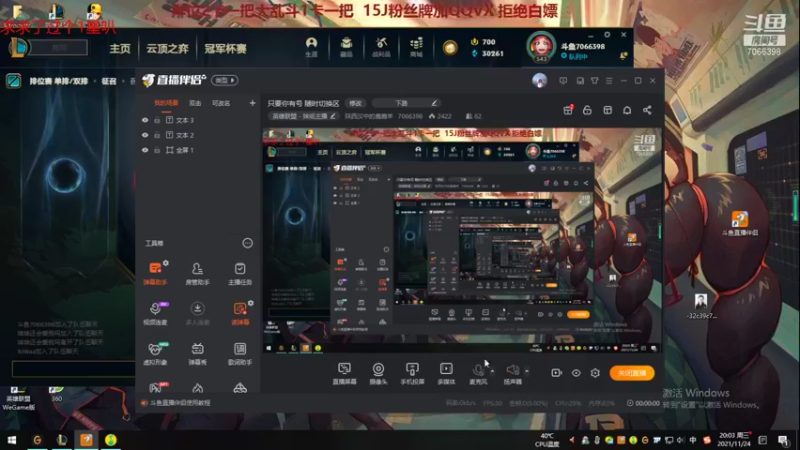The width and height of the screenshot is (800, 450).
Task: Hide the 全屏 1 source layer
Action: pos(145,150)
